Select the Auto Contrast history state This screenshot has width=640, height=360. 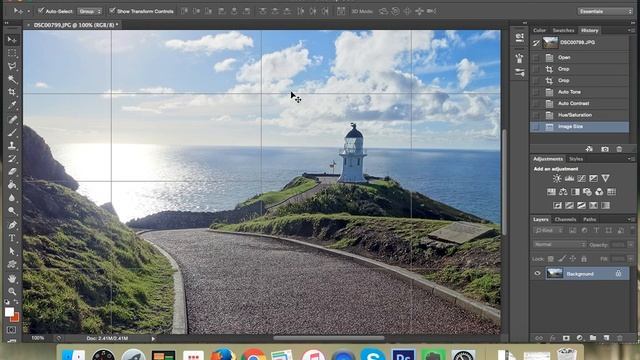tap(579, 103)
